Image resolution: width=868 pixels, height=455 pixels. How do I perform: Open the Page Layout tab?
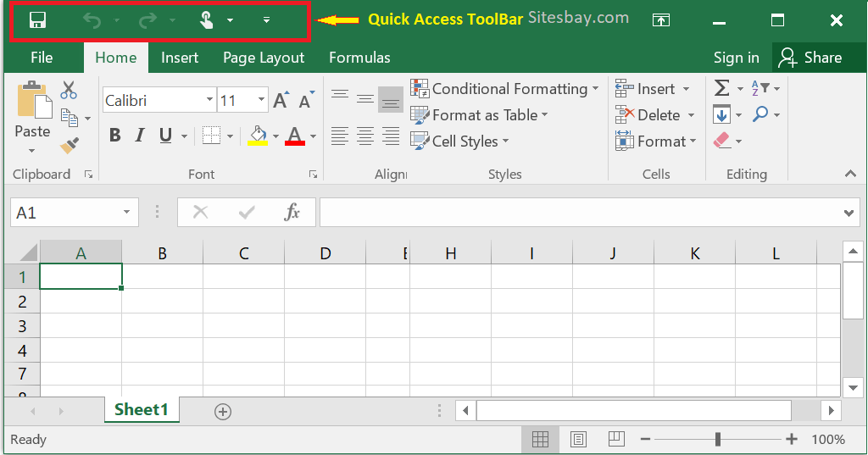click(x=264, y=58)
